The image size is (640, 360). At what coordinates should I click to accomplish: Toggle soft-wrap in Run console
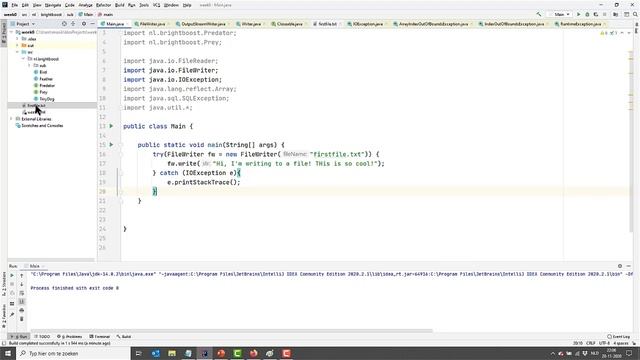pyautogui.click(x=22, y=293)
